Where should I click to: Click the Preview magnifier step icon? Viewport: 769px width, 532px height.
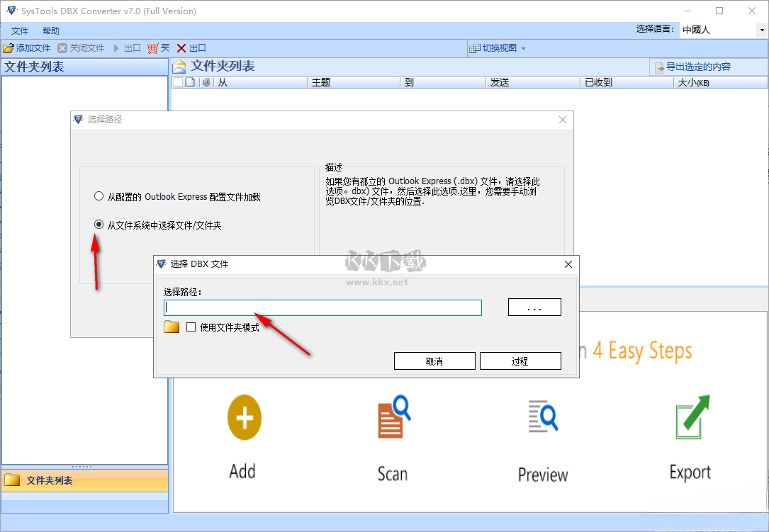[542, 417]
